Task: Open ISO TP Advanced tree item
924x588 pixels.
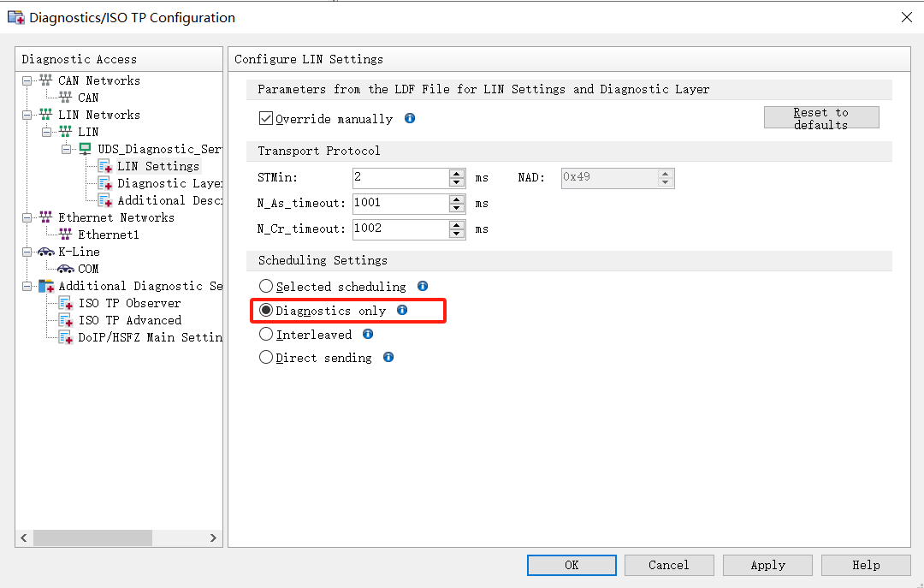Action: point(129,320)
